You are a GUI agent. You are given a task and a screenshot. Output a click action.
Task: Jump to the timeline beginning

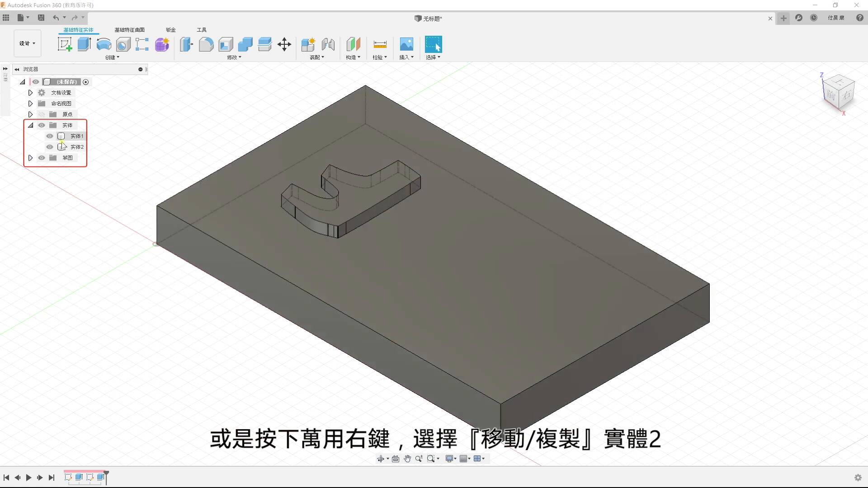click(x=6, y=478)
